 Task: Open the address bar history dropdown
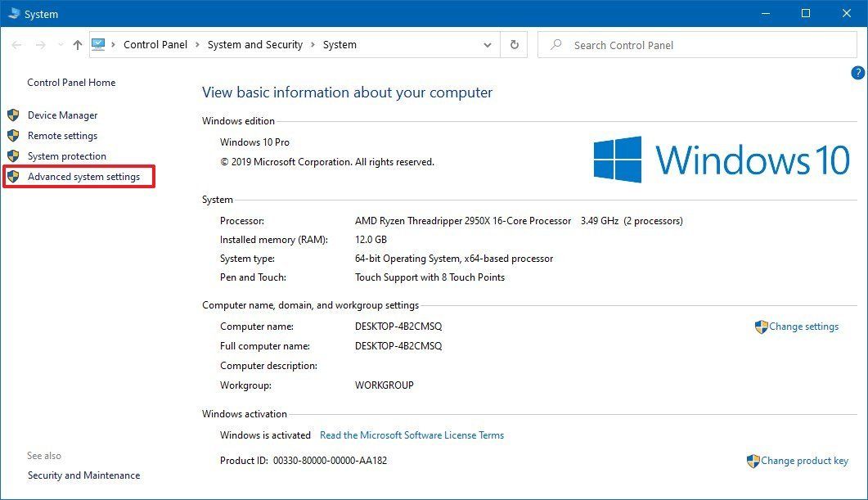coord(487,45)
